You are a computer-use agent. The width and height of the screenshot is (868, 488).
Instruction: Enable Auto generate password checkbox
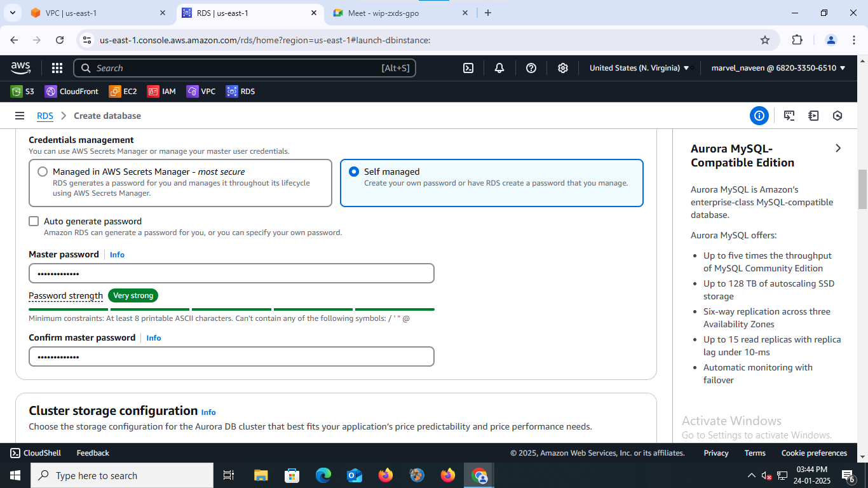pyautogui.click(x=34, y=221)
